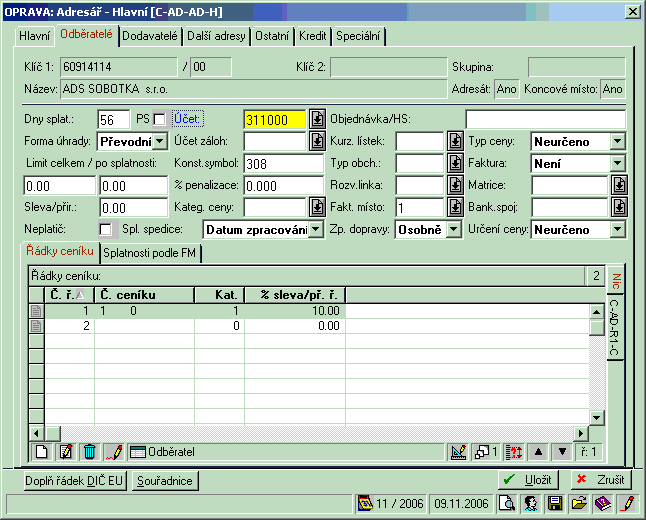The image size is (646, 520).
Task: Open lookup next to Kurz. lístek
Action: (455, 141)
